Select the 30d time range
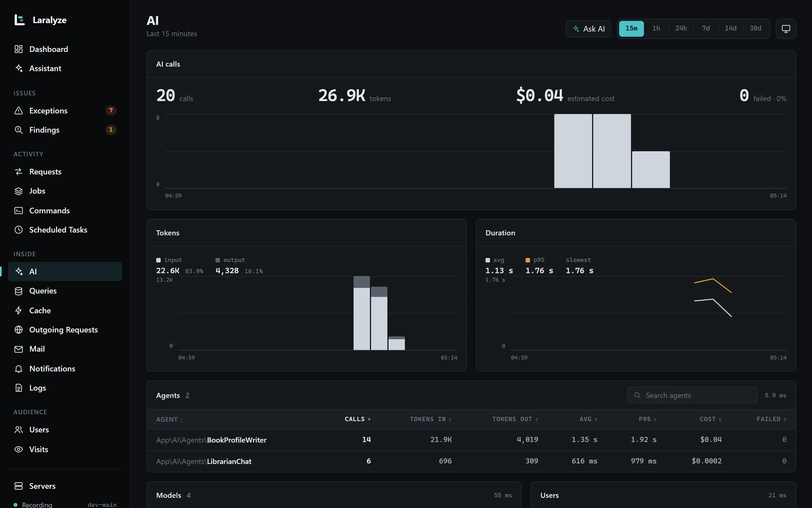Image resolution: width=812 pixels, height=508 pixels. (x=755, y=29)
